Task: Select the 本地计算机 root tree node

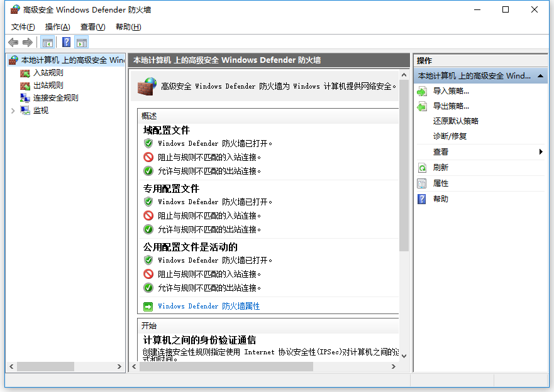Action: (x=72, y=60)
